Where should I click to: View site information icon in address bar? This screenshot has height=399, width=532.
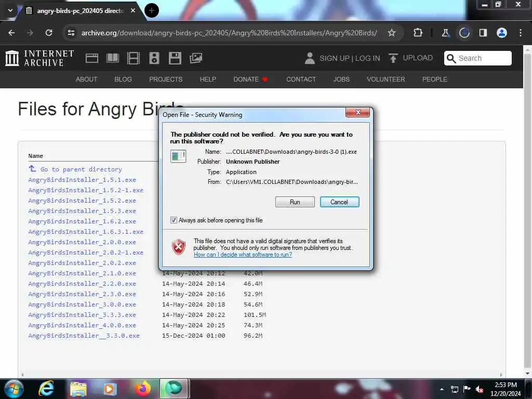pos(71,33)
